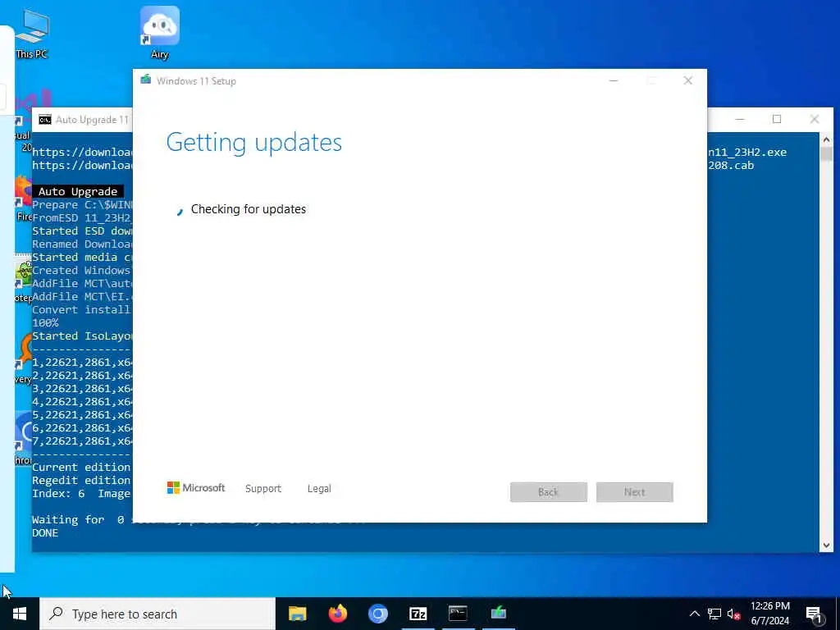Click the 'Checking for updates' text

249,209
